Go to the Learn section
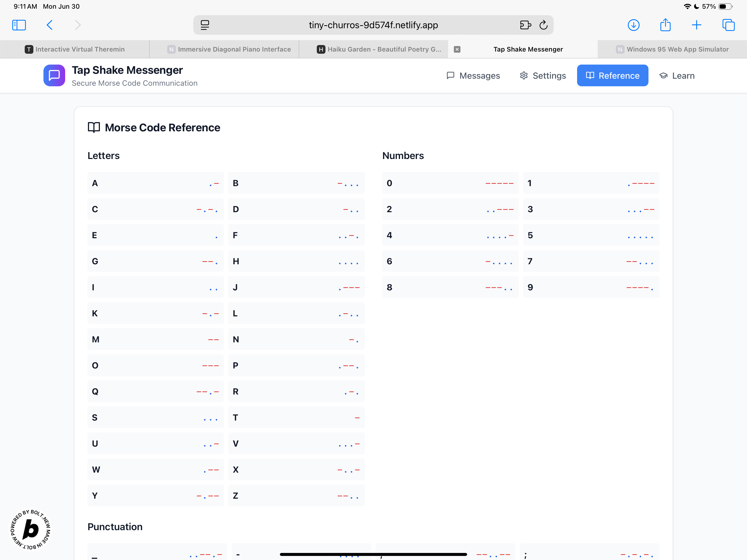Screen dimensions: 747x560 pyautogui.click(x=677, y=76)
